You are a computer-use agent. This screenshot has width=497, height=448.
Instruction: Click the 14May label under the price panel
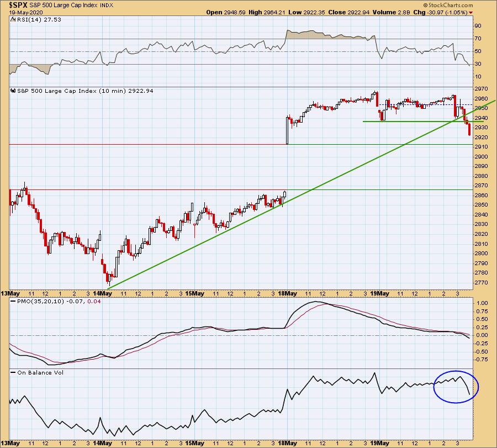[x=102, y=293]
